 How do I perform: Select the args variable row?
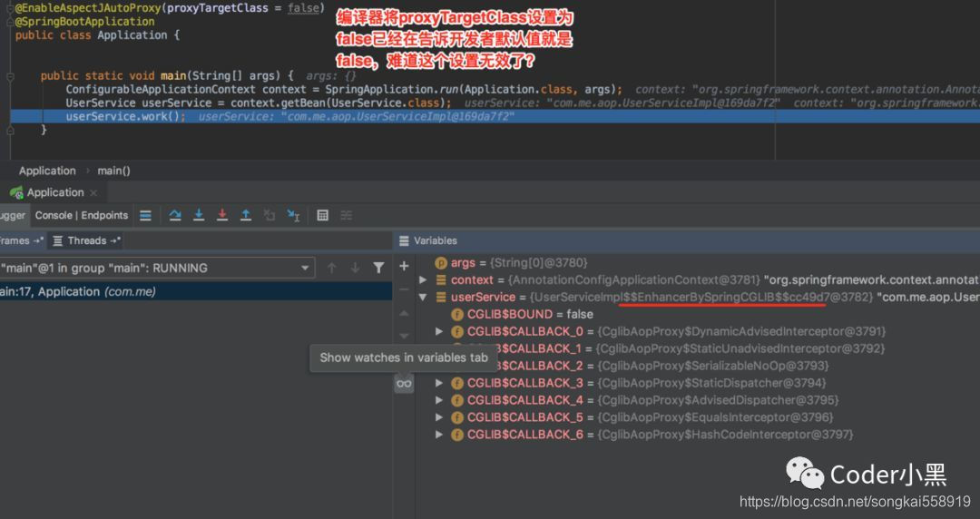[x=698, y=263]
